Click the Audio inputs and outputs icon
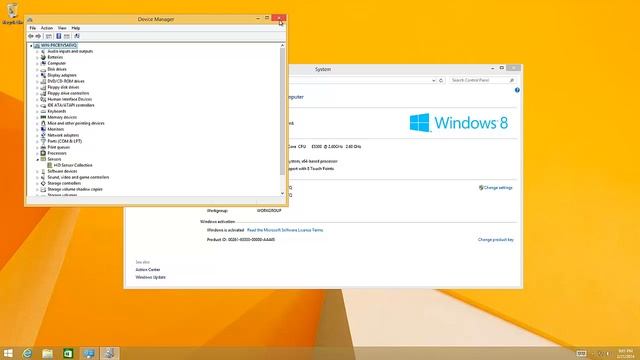Image resolution: width=640 pixels, height=360 pixels. tap(43, 51)
